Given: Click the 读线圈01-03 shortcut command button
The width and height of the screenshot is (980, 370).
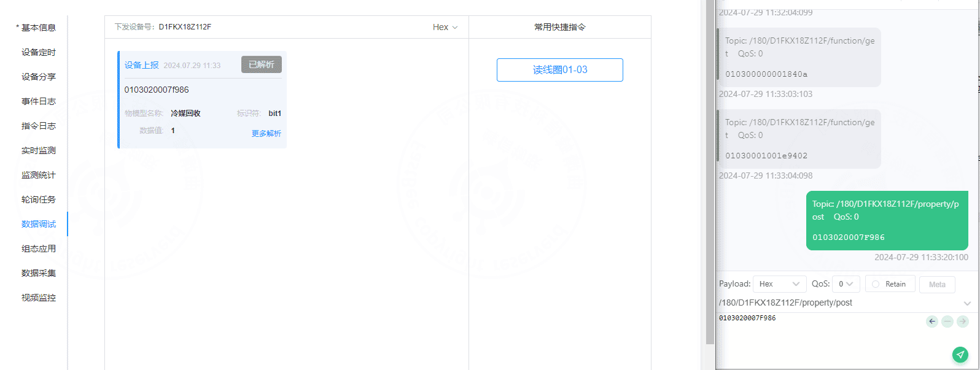Looking at the screenshot, I should pos(560,70).
